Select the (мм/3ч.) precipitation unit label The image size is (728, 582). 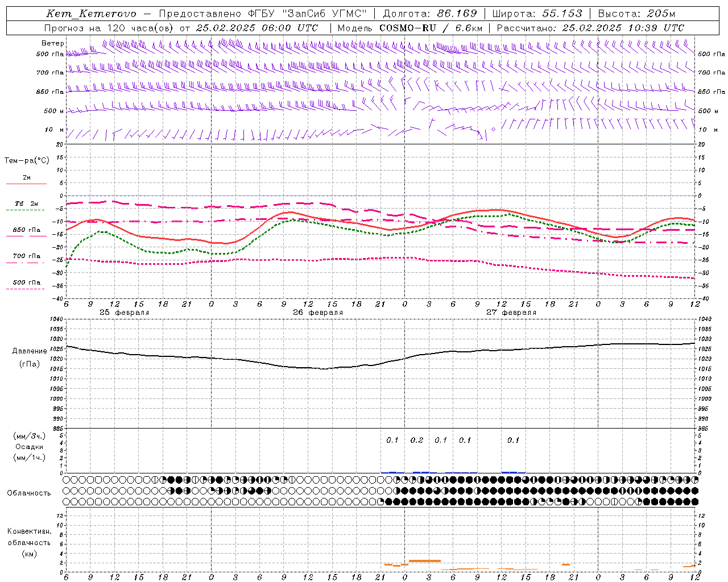coord(30,436)
